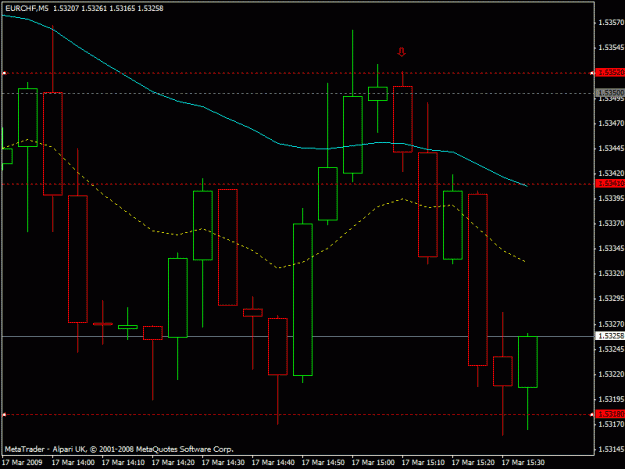Click the EURCHF,M5 chart title text
This screenshot has height=469, width=625.
(x=27, y=8)
